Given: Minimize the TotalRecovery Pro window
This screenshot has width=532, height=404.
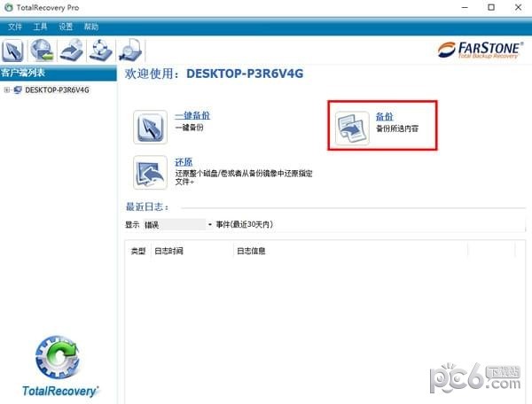Looking at the screenshot, I should click(465, 7).
